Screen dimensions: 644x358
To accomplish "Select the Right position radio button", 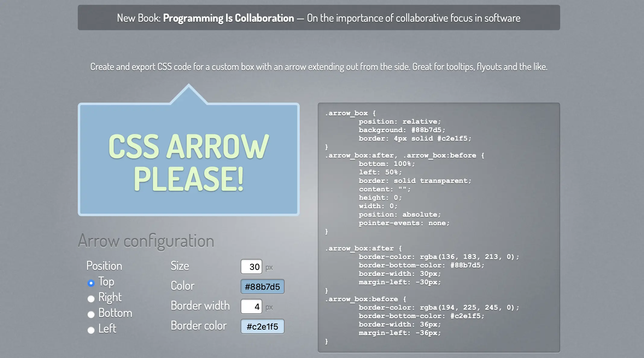I will click(91, 299).
